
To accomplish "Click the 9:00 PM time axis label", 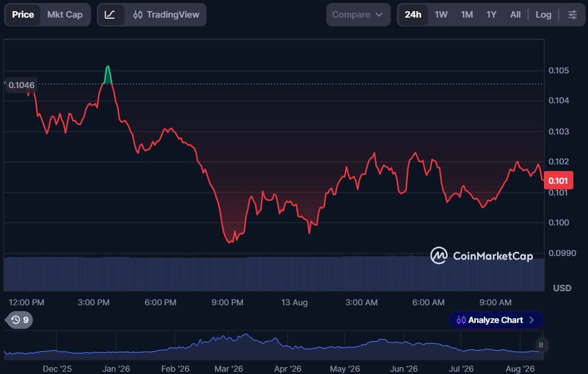I will click(x=227, y=302).
